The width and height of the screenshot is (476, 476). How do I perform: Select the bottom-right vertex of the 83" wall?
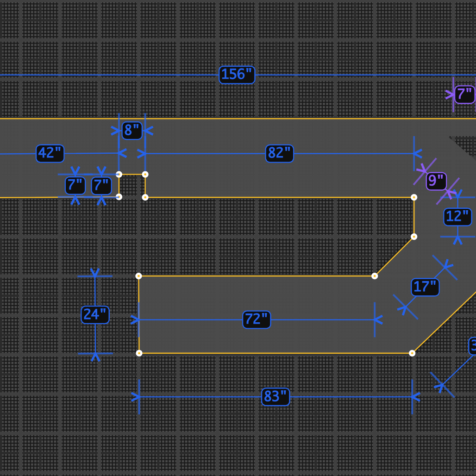click(x=412, y=353)
